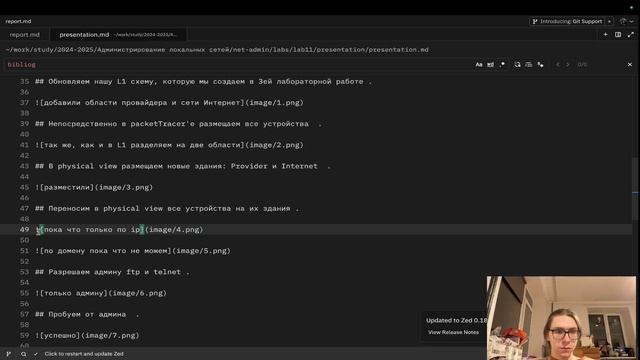Click the checkmark diagnostics icon in status bar

click(36, 354)
